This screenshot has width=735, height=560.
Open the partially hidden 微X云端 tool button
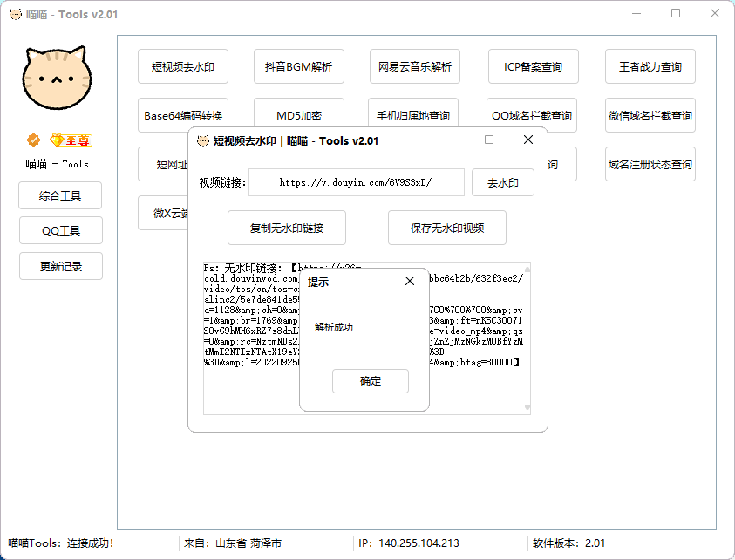coord(163,213)
